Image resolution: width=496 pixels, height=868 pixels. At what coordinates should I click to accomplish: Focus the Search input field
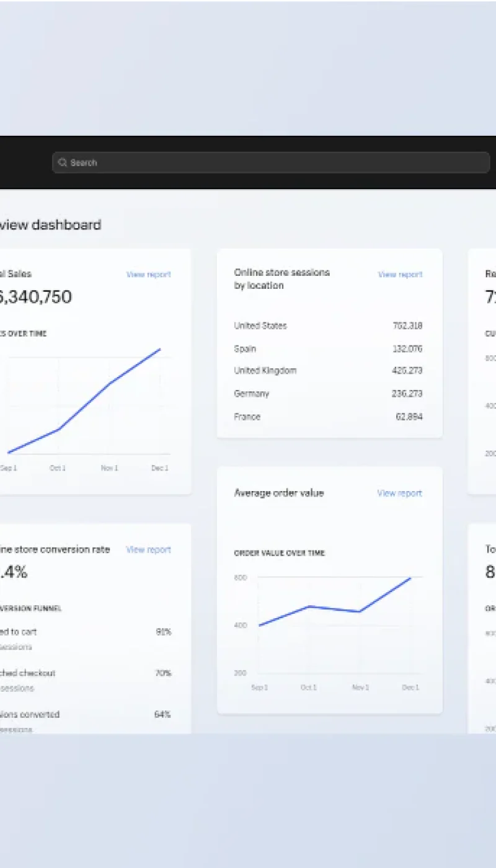[273, 162]
